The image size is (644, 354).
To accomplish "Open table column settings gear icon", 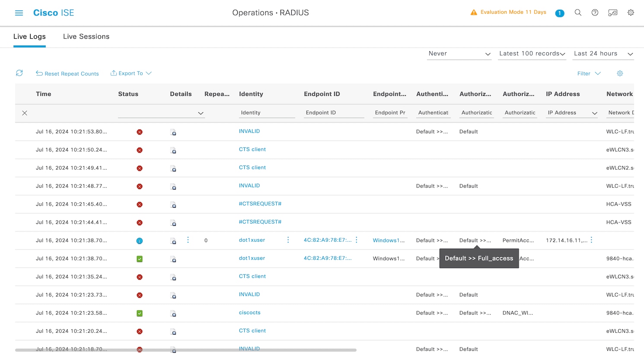I will tap(620, 73).
